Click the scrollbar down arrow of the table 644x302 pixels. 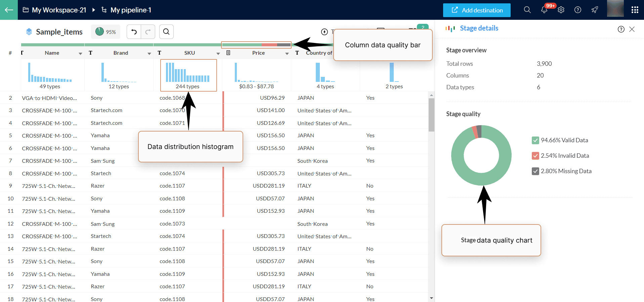[x=431, y=298]
